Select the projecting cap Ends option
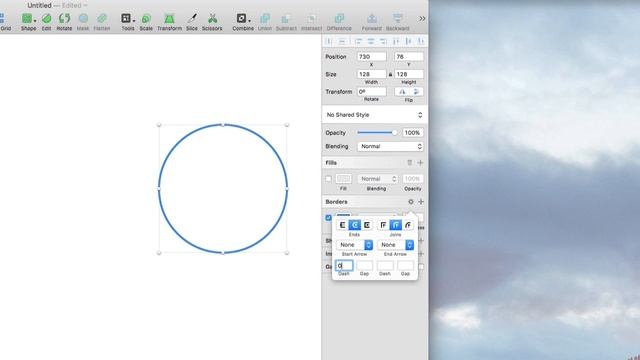This screenshot has height=360, width=640. click(x=367, y=225)
